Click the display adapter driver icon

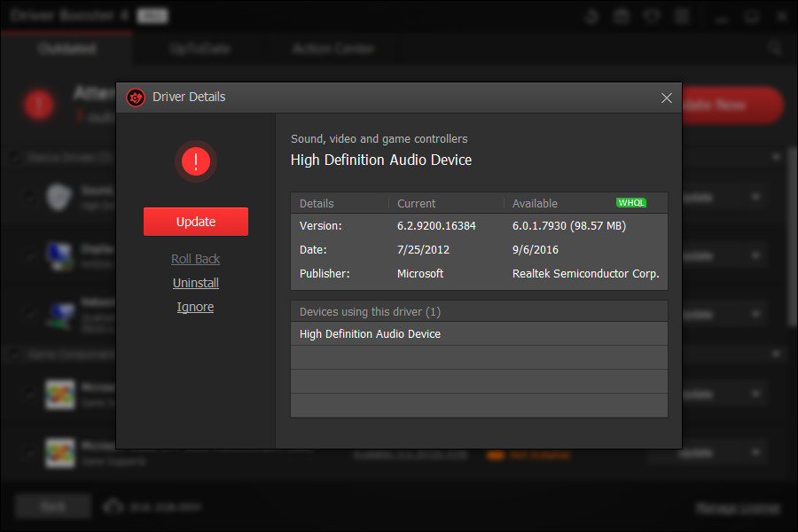pos(59,255)
